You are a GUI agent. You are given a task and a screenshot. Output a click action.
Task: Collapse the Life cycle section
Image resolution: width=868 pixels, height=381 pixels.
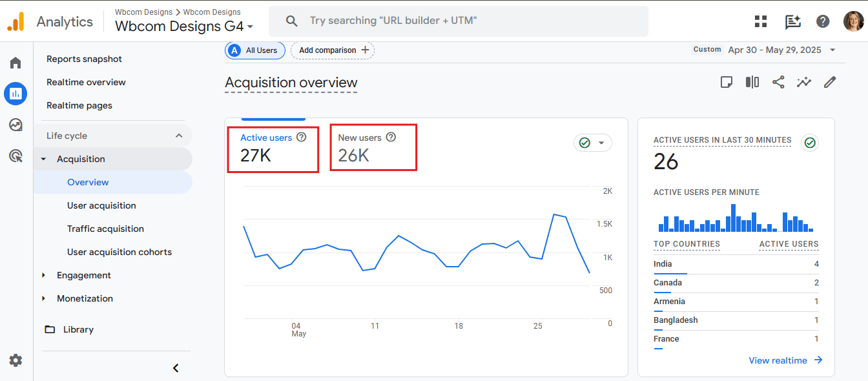(179, 135)
